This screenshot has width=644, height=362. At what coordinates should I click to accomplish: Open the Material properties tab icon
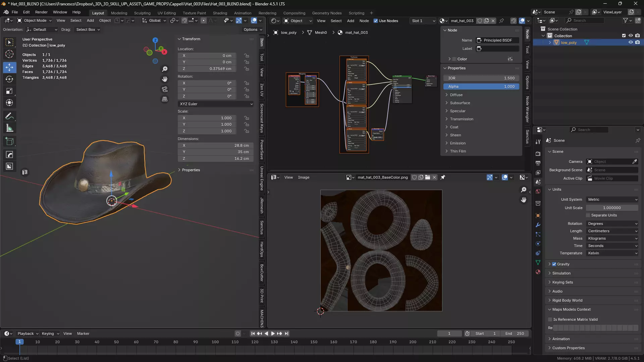point(538,272)
